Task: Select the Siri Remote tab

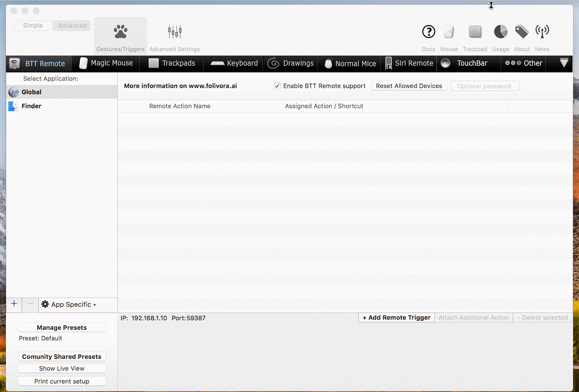Action: [x=409, y=64]
